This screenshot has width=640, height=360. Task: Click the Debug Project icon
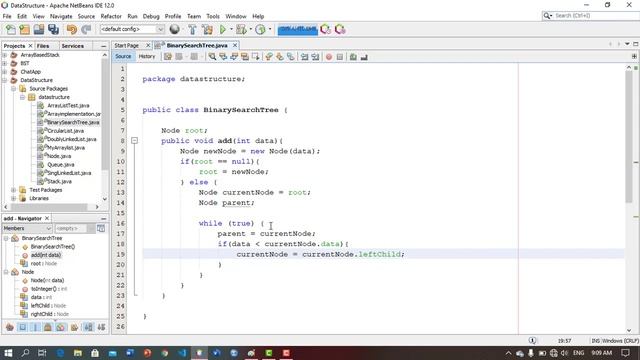click(x=241, y=29)
